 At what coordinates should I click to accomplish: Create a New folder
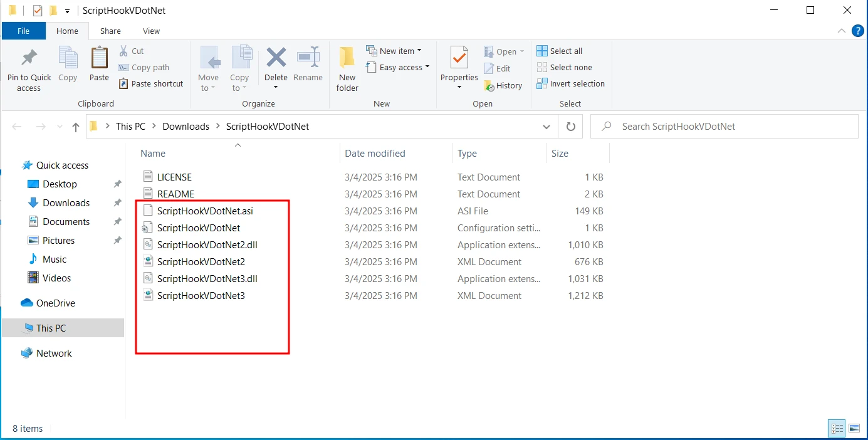347,70
